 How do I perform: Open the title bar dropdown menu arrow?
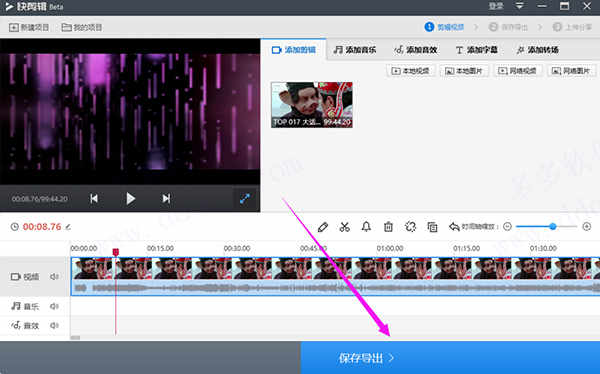coord(519,6)
